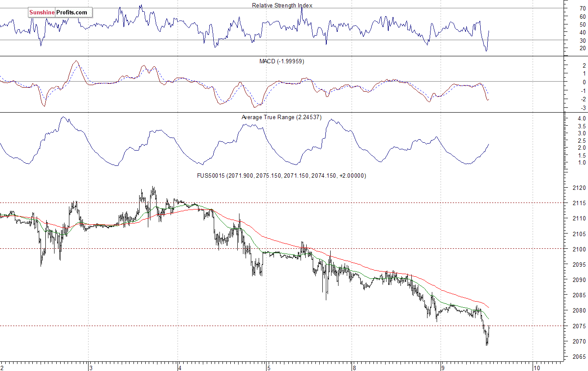Click the date label 5 on time axis
This screenshot has height=371, width=588.
[268, 368]
